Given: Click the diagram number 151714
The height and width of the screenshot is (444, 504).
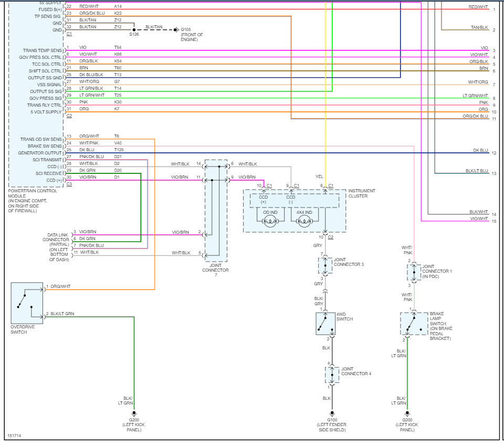Looking at the screenshot, I should [x=15, y=436].
